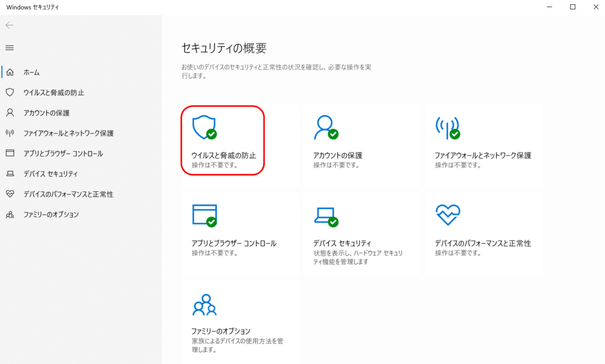Image resolution: width=605 pixels, height=364 pixels.
Task: Click 操作は不要です under アカウントの保護 tile
Action: (336, 165)
